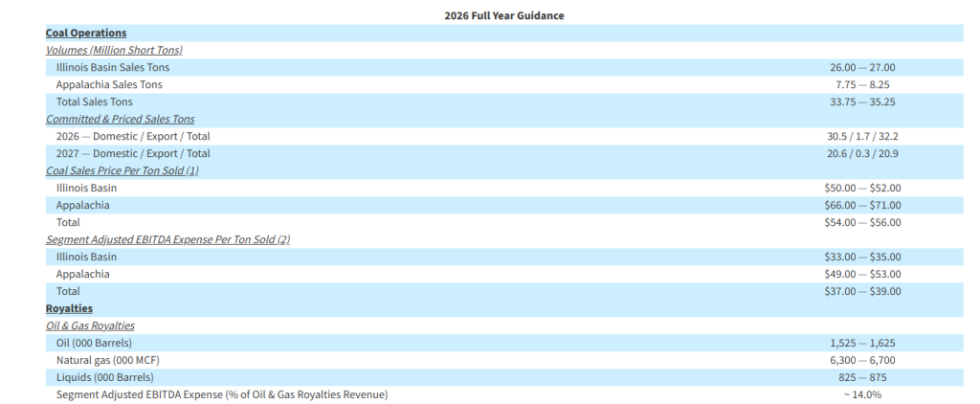Click the 26.00 — 27.00 value cell

click(862, 67)
